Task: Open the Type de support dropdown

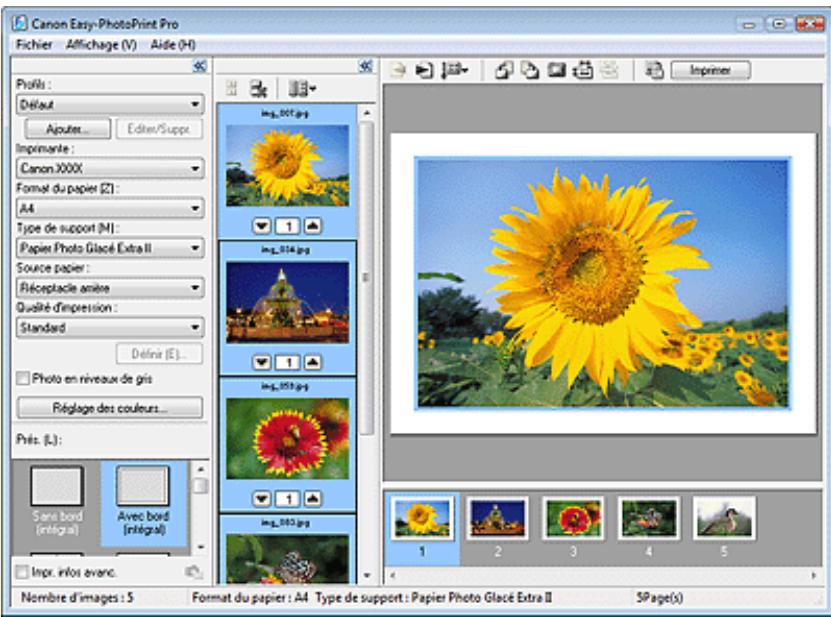Action: [110, 248]
